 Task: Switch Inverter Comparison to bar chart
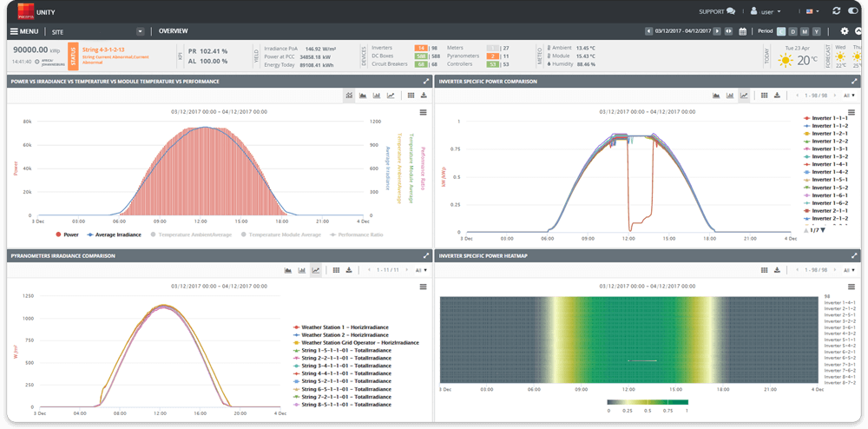pos(730,96)
